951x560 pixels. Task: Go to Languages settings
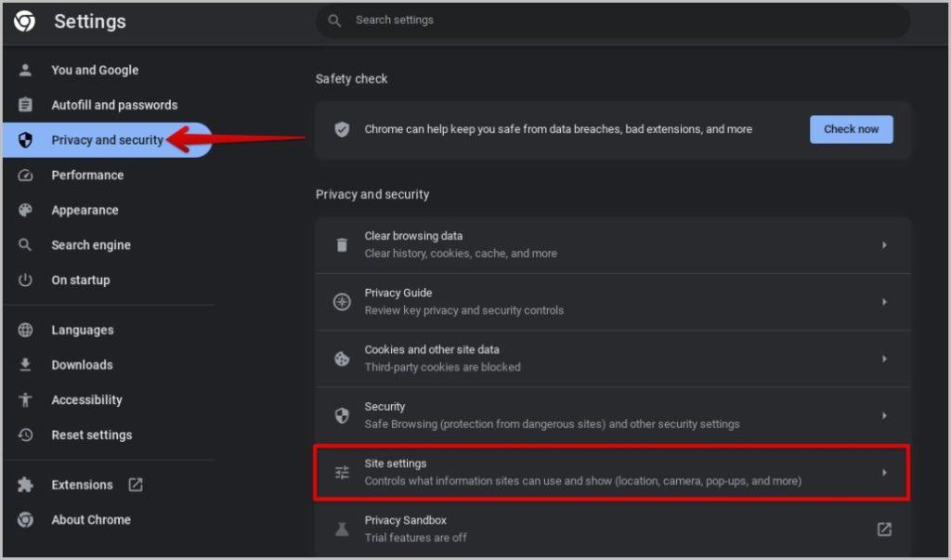coord(108,330)
